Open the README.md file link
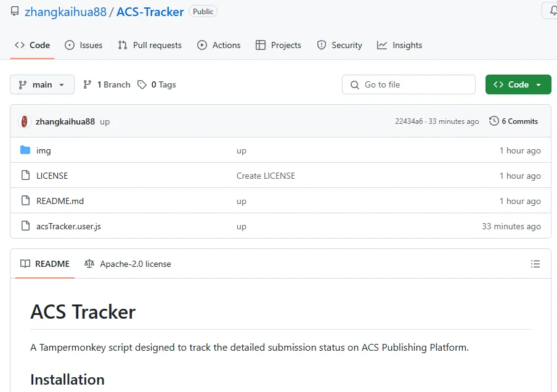The width and height of the screenshot is (557, 392). pyautogui.click(x=60, y=201)
